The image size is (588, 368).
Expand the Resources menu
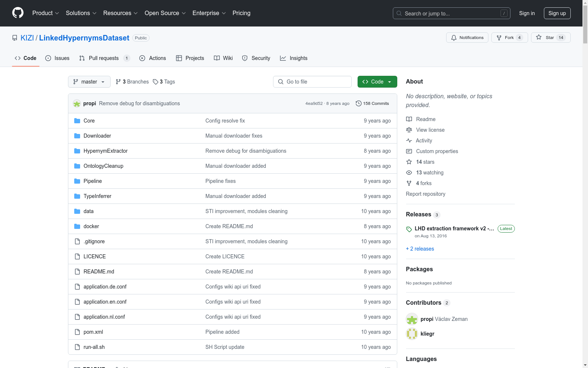pyautogui.click(x=121, y=13)
